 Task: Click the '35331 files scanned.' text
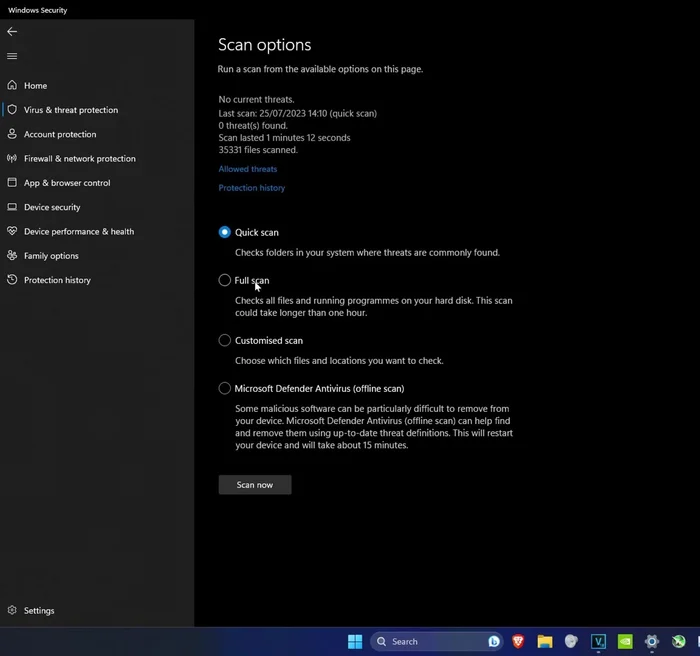(x=258, y=150)
